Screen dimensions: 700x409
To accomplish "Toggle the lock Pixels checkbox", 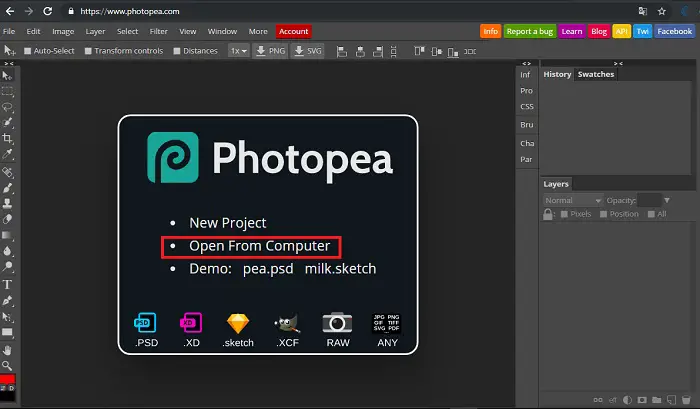I will pos(564,214).
